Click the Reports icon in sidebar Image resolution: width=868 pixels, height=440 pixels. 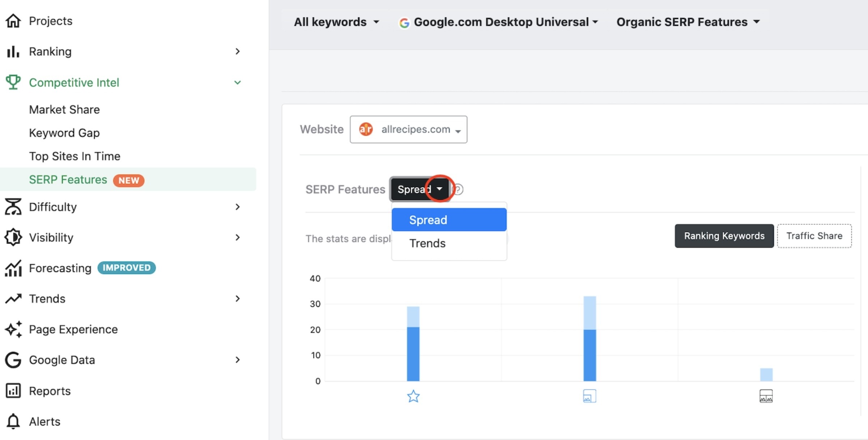(13, 391)
